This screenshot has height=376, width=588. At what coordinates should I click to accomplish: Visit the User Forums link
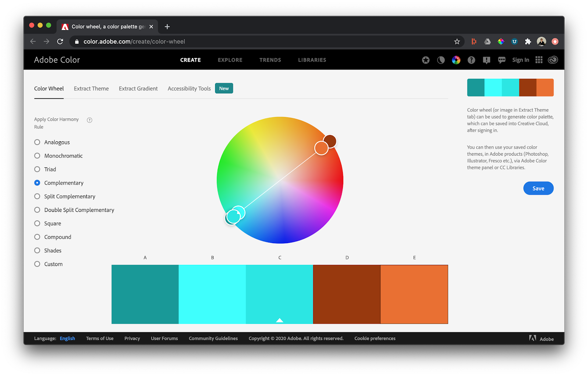click(x=164, y=338)
